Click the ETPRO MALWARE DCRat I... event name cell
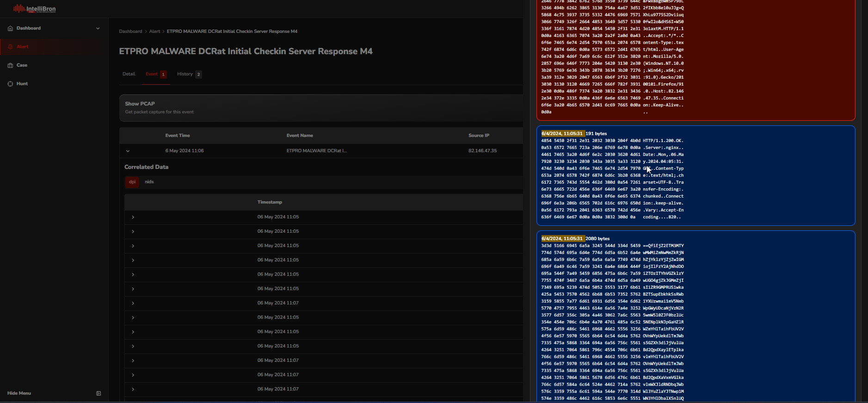This screenshot has width=868, height=403. point(316,151)
